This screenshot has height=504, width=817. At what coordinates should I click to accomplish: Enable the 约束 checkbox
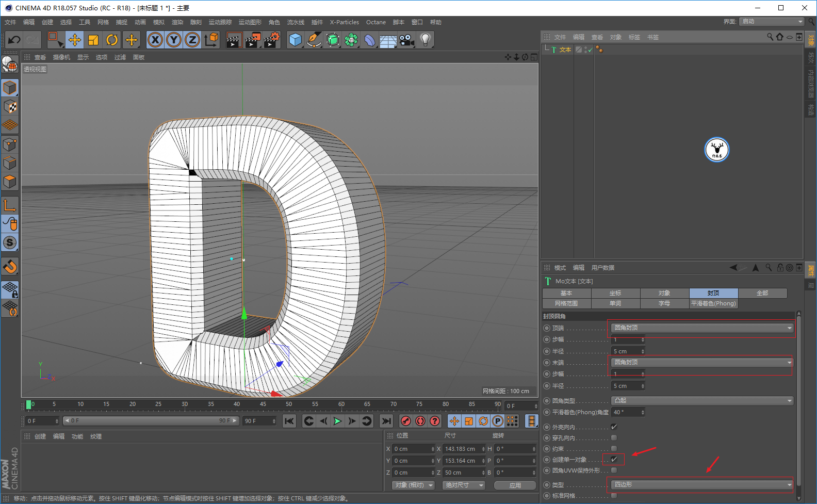click(614, 448)
